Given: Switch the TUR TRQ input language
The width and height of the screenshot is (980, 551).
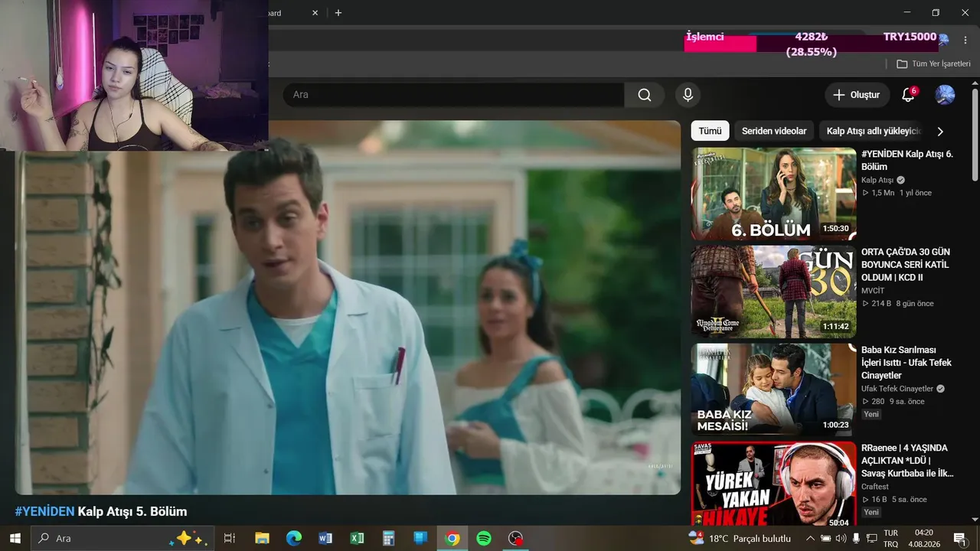Looking at the screenshot, I should pos(891,538).
